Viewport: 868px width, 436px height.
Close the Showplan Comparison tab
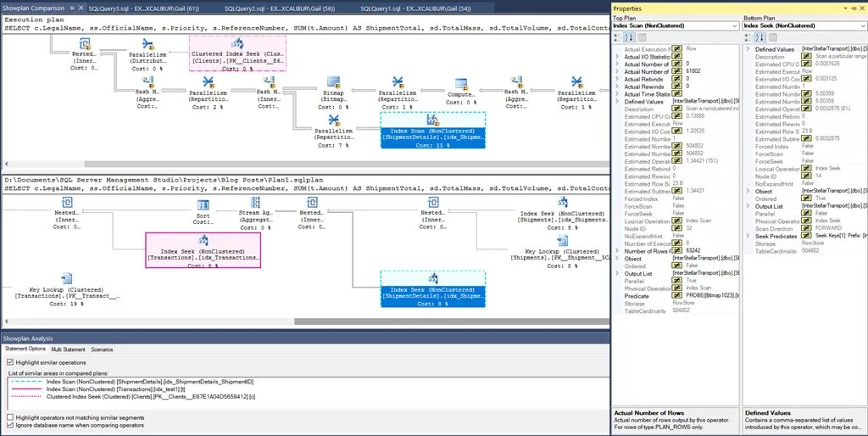pos(81,8)
